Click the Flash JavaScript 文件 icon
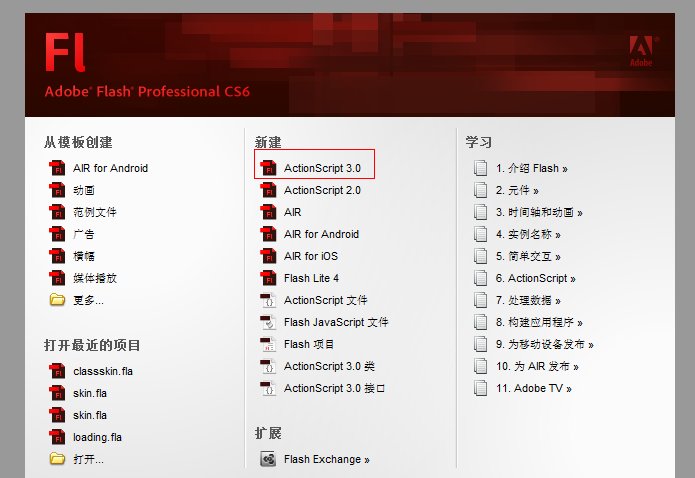 268,322
